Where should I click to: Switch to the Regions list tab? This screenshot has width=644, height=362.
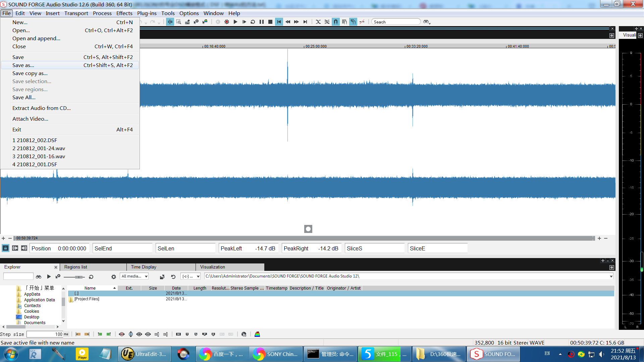coord(75,267)
